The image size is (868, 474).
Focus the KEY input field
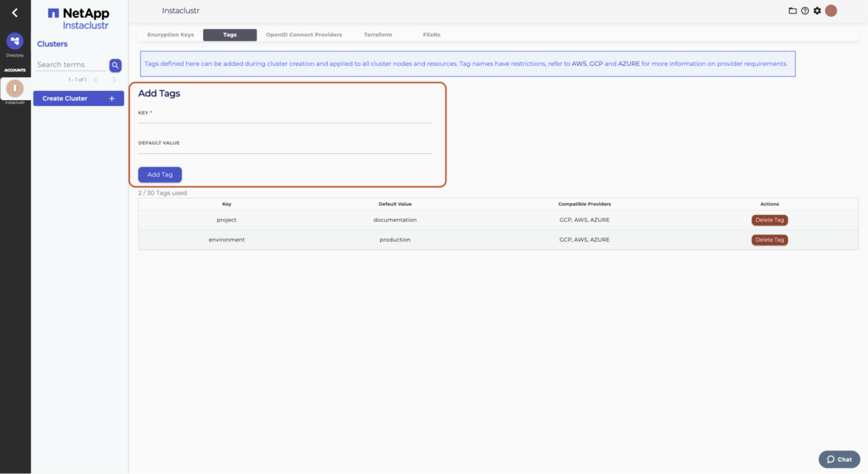click(x=285, y=118)
